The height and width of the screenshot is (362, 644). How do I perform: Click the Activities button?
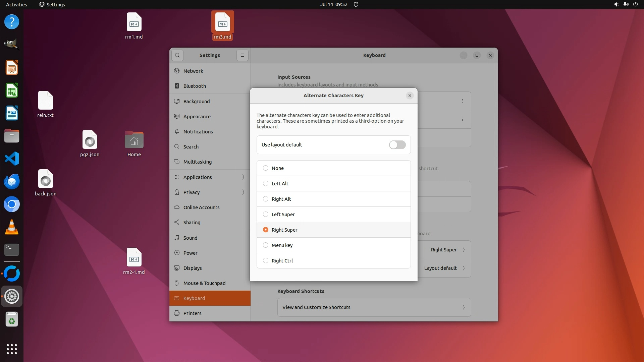pyautogui.click(x=16, y=4)
